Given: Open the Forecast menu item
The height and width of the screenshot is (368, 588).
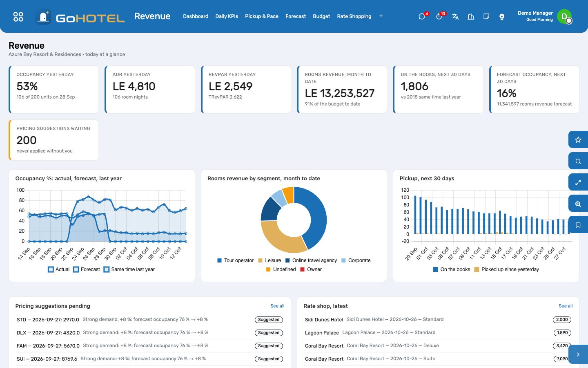Looking at the screenshot, I should pyautogui.click(x=296, y=16).
